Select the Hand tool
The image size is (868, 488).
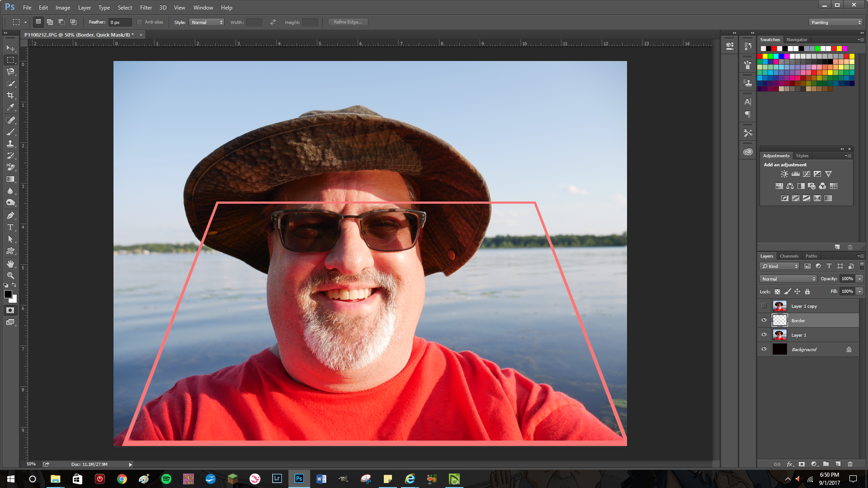pyautogui.click(x=10, y=264)
